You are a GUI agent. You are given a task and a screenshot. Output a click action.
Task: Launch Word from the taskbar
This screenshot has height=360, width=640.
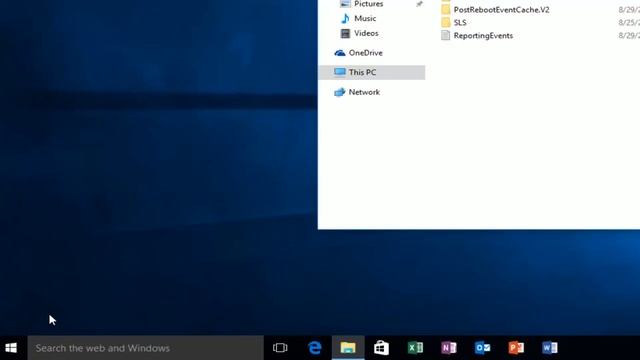[x=550, y=348]
